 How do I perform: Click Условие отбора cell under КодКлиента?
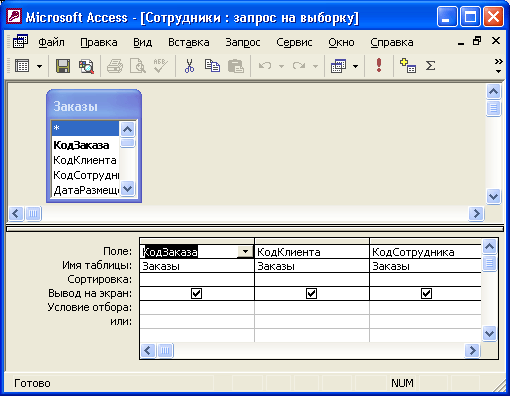(x=312, y=308)
